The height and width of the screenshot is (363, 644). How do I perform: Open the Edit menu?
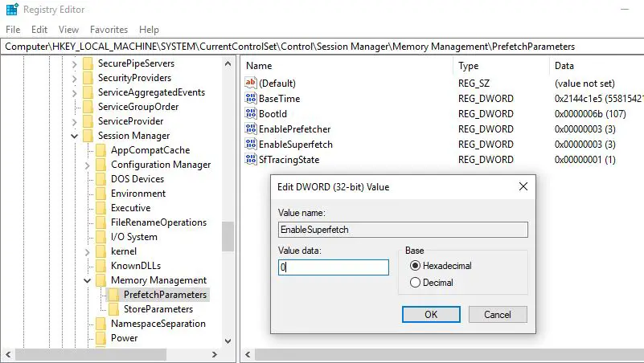(x=39, y=30)
